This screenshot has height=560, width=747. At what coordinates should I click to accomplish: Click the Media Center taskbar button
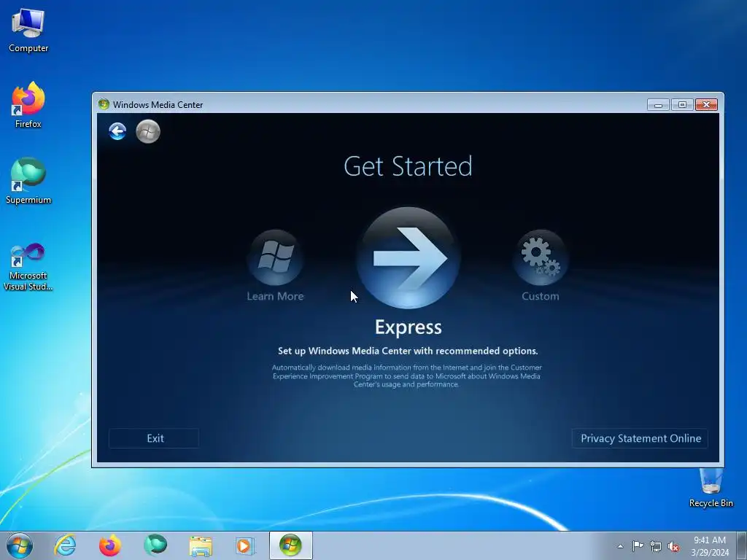[x=290, y=545]
